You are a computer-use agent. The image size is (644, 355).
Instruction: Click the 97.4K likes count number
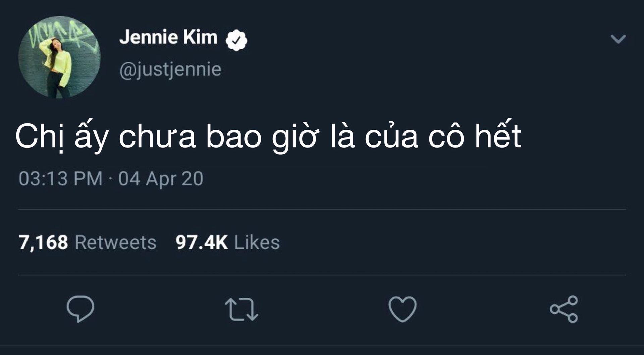(x=202, y=242)
